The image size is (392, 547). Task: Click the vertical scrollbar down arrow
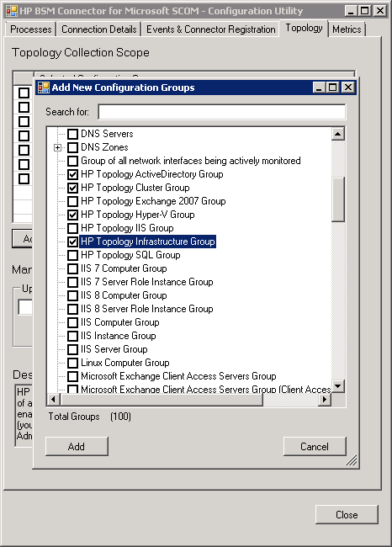[338, 386]
